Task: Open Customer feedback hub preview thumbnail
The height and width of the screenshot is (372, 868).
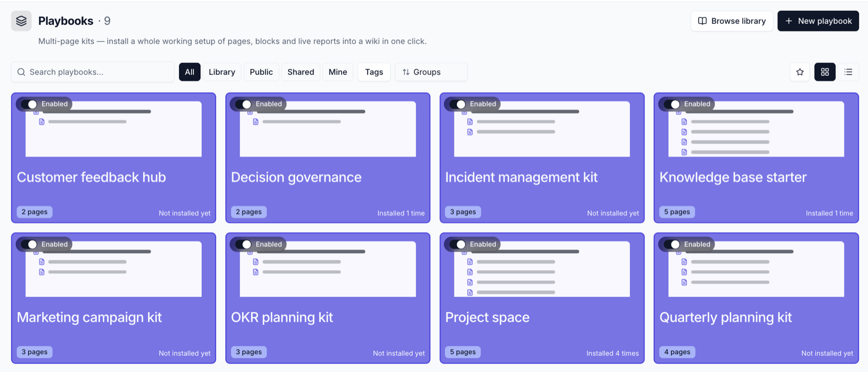Action: click(x=113, y=129)
